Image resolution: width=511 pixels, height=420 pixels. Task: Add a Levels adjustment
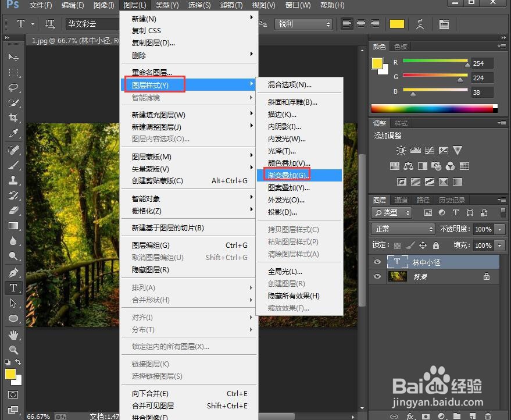point(415,150)
